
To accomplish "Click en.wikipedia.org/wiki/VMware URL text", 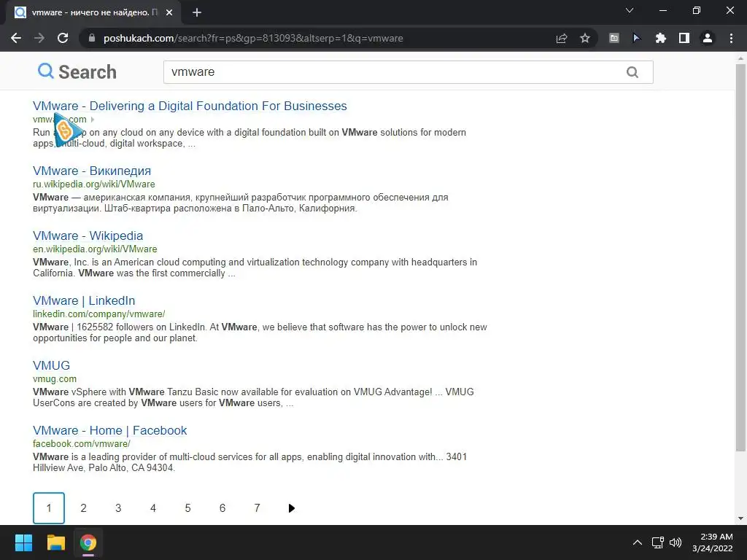I will pyautogui.click(x=95, y=249).
